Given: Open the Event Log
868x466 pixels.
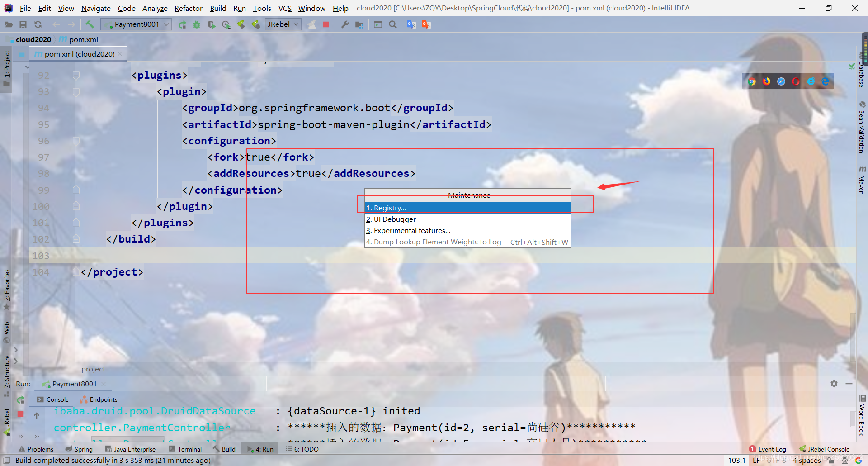Looking at the screenshot, I should coord(768,449).
